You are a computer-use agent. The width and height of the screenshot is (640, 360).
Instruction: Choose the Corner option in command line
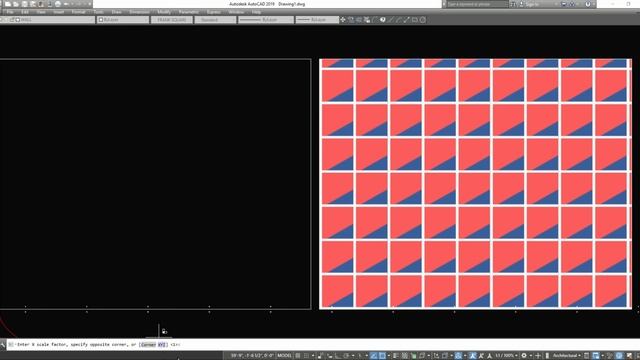click(148, 345)
